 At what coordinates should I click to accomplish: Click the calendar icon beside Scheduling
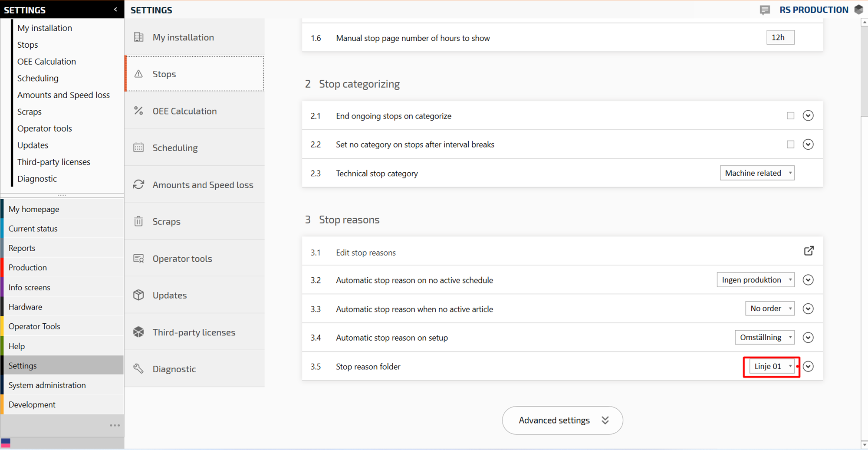138,148
